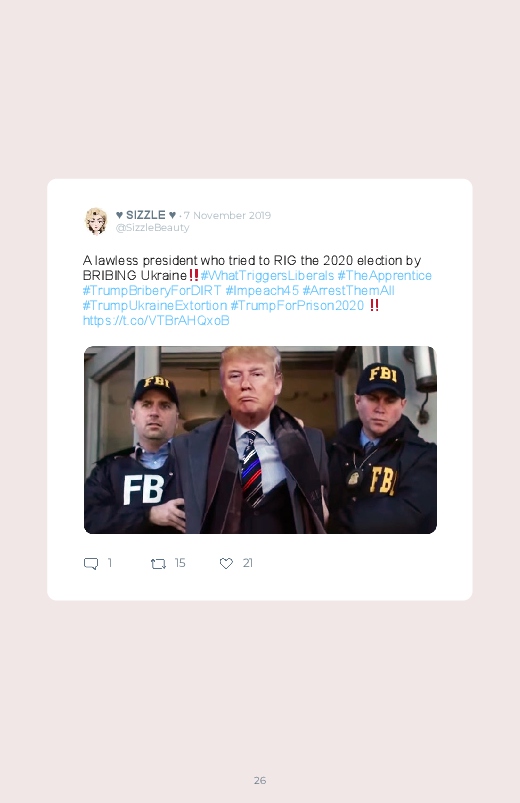Image resolution: width=520 pixels, height=803 pixels.
Task: Click the retweet count of 15
Action: click(x=180, y=563)
